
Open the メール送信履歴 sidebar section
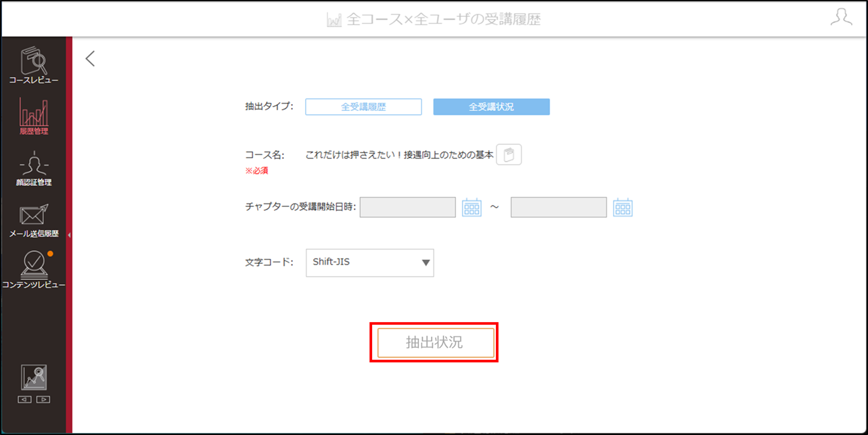[x=33, y=220]
